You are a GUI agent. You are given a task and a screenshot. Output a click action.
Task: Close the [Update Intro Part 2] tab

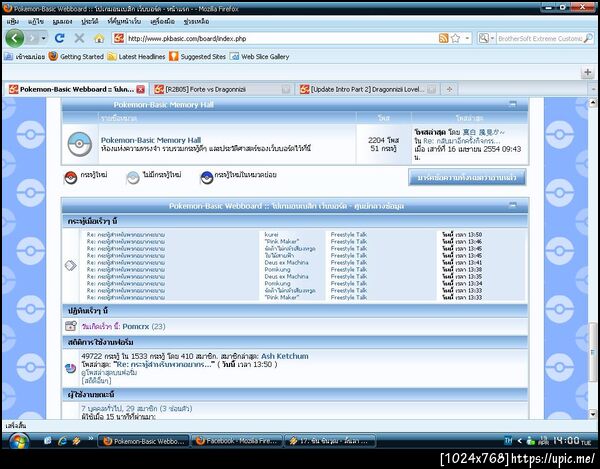coord(432,89)
